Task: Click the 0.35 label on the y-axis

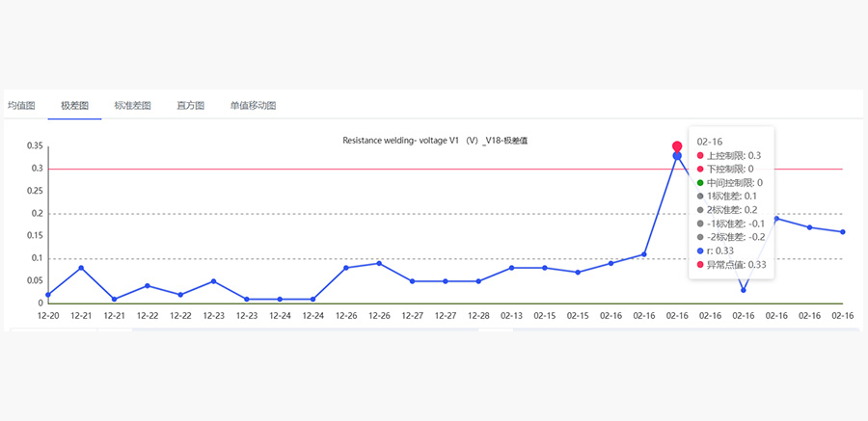Action: coord(35,146)
